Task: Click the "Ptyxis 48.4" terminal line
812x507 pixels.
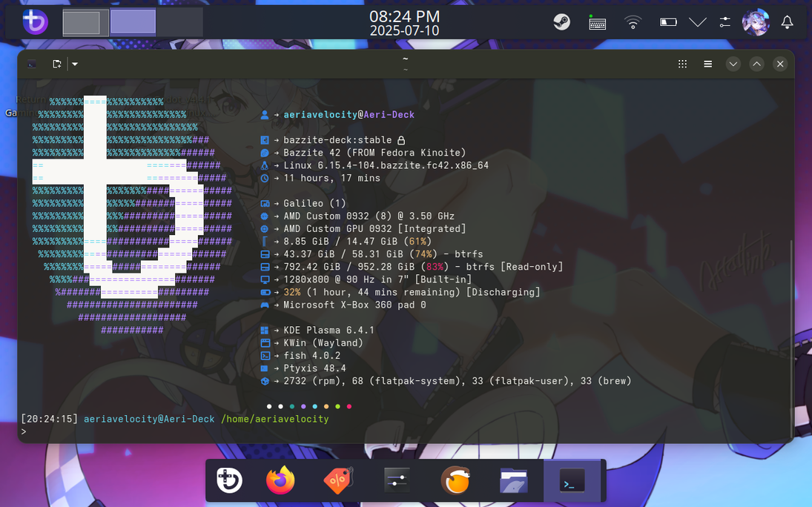Action: pyautogui.click(x=314, y=368)
